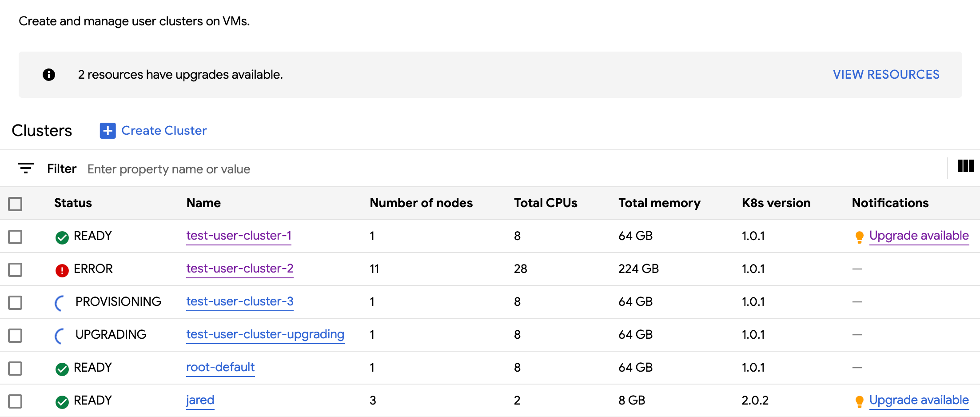Click the lightbulb icon beside jared's upgrade notification
Viewport: 980px width, 417px height.
tap(860, 400)
